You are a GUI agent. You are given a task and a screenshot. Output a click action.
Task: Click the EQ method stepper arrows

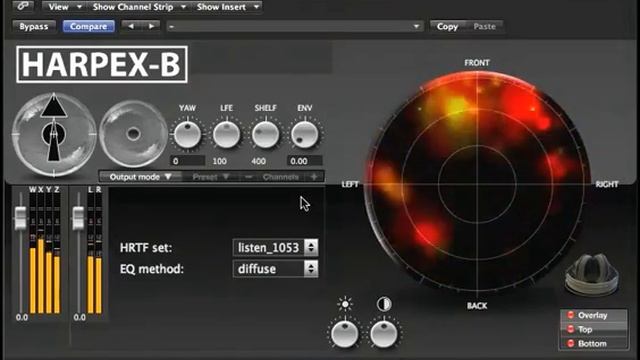(x=311, y=269)
